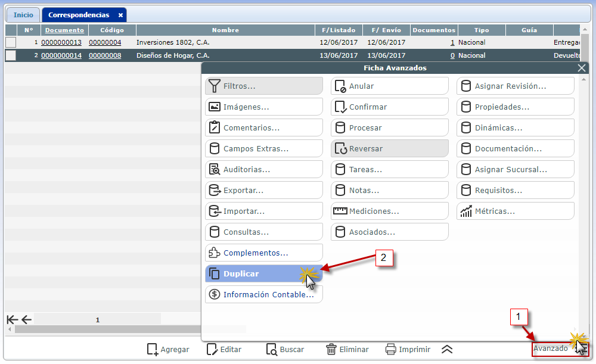Open the Propiedades option
Screen dimensions: 596x364
(516, 107)
